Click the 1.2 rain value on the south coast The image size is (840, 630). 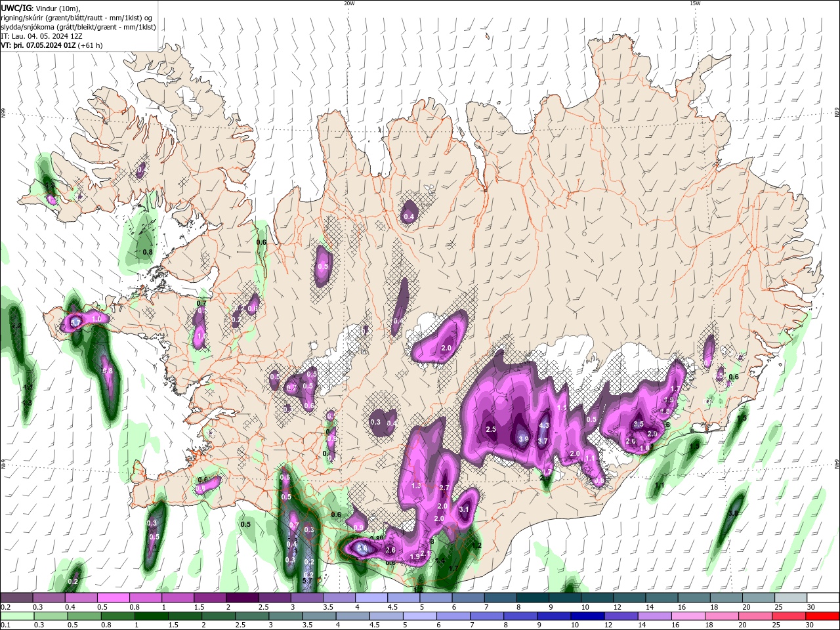[x=476, y=545]
